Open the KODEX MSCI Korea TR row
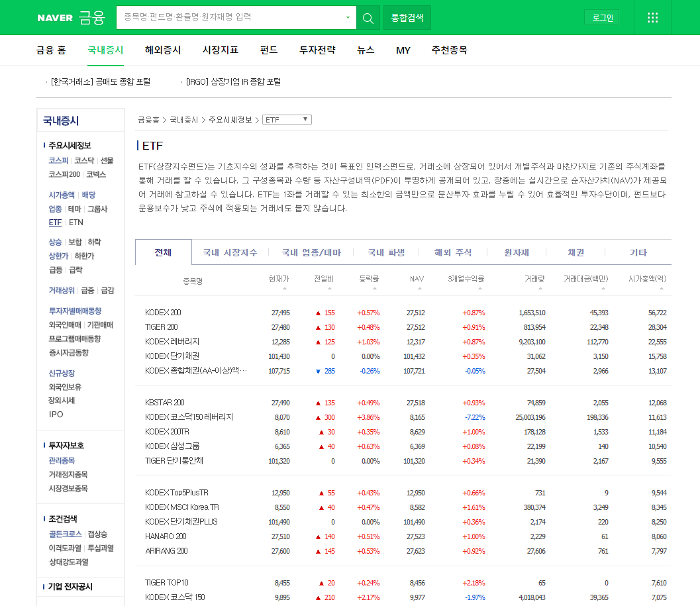Screen dimensions: 700x606 pos(182,507)
